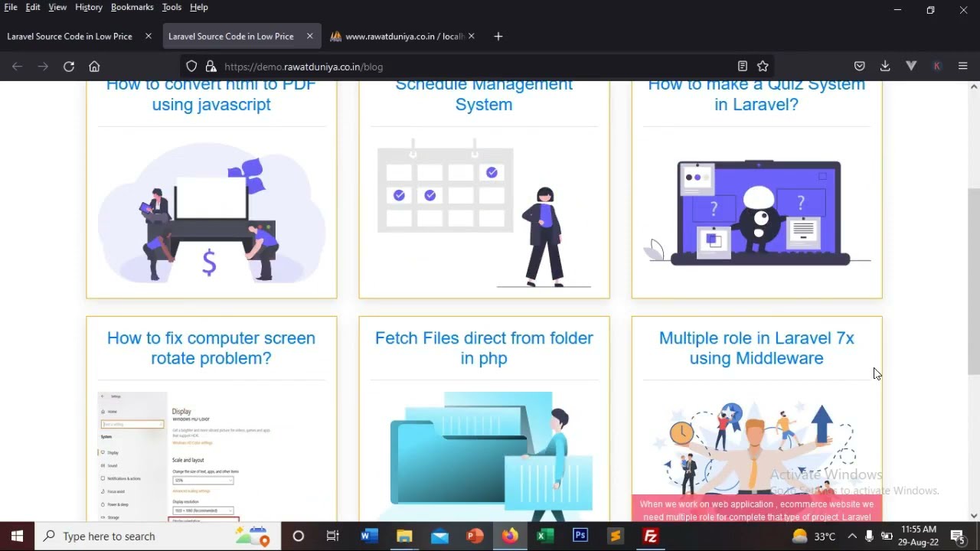
Task: Open How to convert html to PDF post
Action: pyautogui.click(x=211, y=94)
